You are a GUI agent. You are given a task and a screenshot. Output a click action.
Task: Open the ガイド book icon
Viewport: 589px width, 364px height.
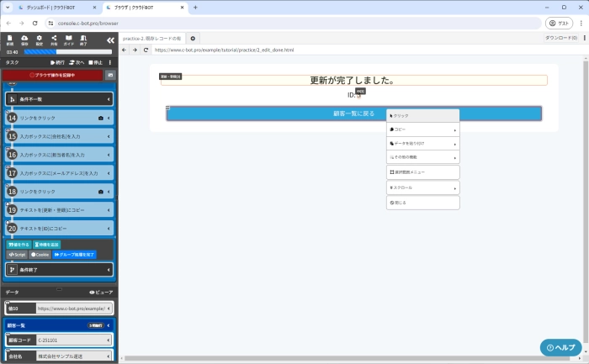click(x=69, y=40)
